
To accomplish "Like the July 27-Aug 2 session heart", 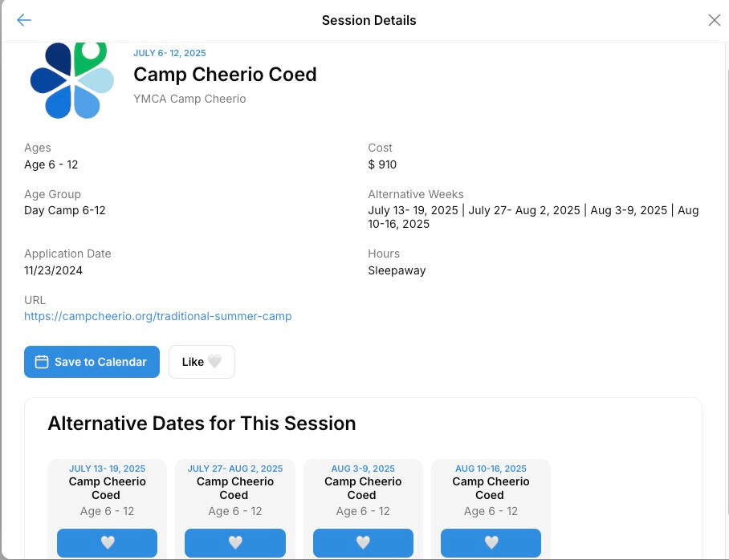I will click(x=234, y=542).
